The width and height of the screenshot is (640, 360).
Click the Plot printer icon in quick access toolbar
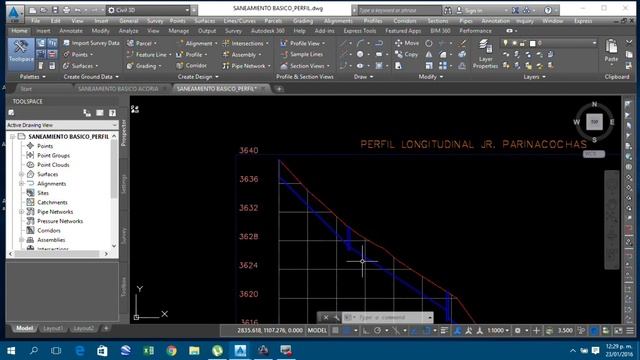pyautogui.click(x=66, y=10)
